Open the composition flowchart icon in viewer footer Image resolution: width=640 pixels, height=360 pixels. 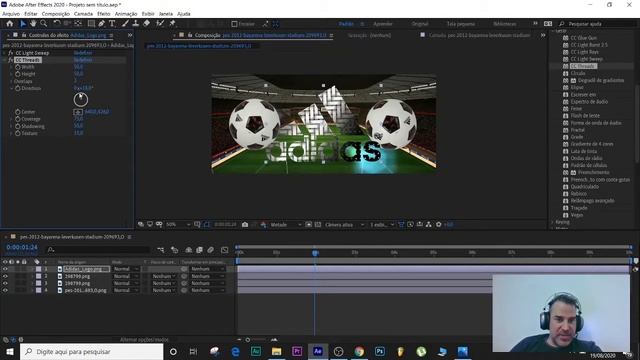pos(429,224)
